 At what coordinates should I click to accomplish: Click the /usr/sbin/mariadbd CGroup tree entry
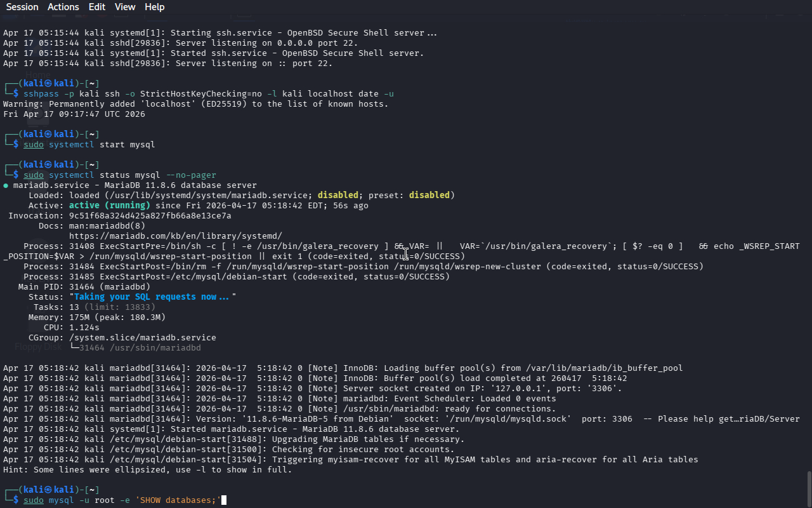pyautogui.click(x=140, y=348)
